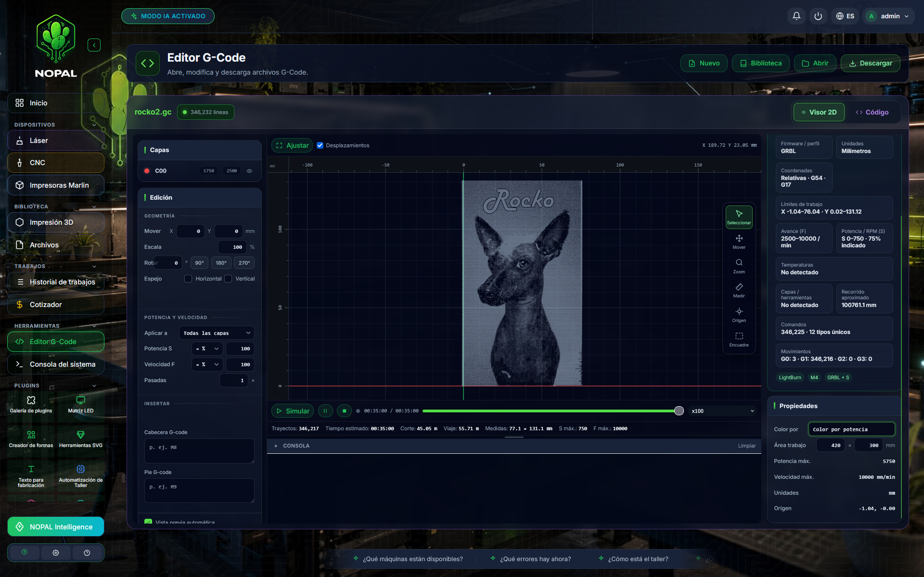The height and width of the screenshot is (577, 924).
Task: Stop the simulation playback
Action: (x=344, y=411)
